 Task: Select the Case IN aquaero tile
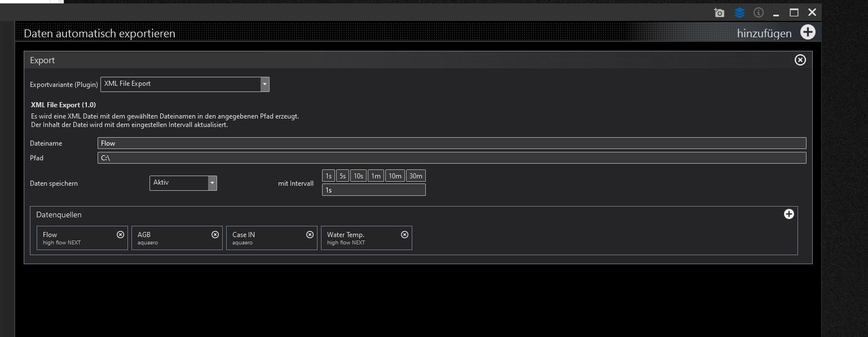[272, 238]
